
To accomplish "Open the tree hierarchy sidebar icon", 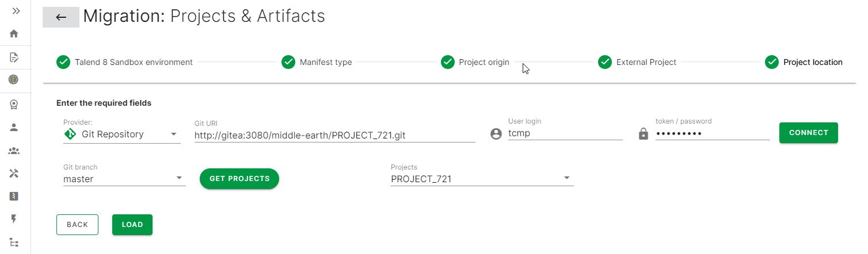I will click(14, 242).
